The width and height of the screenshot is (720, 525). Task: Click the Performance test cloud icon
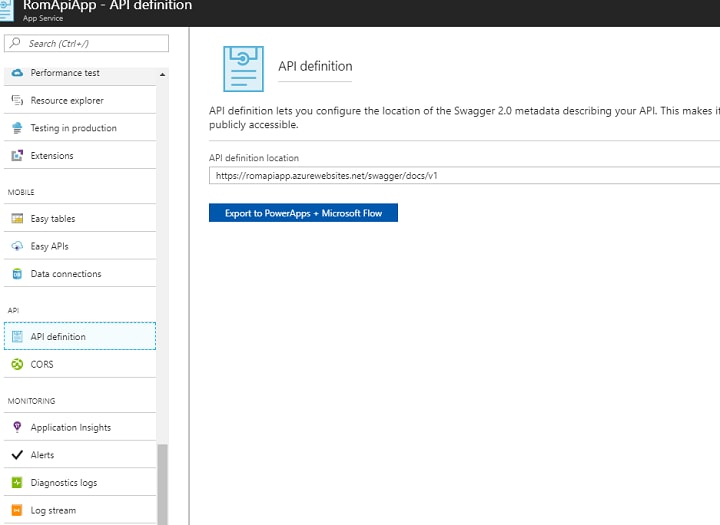[17, 73]
